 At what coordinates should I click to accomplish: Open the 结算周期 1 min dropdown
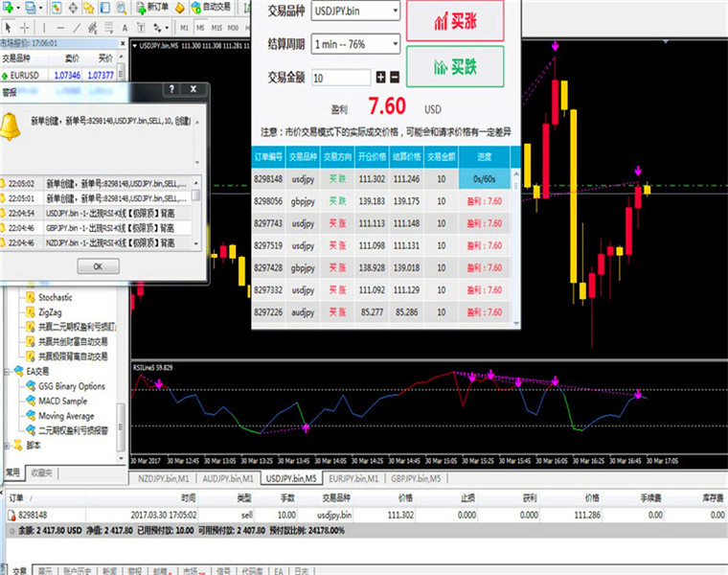tap(355, 45)
